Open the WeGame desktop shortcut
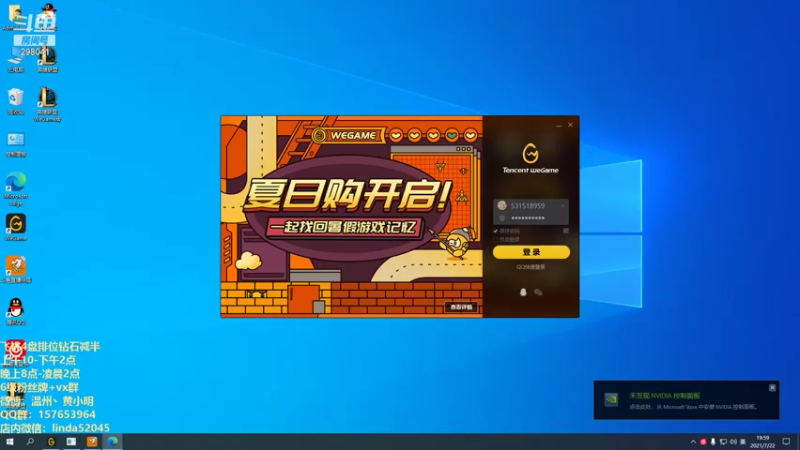 (16, 228)
